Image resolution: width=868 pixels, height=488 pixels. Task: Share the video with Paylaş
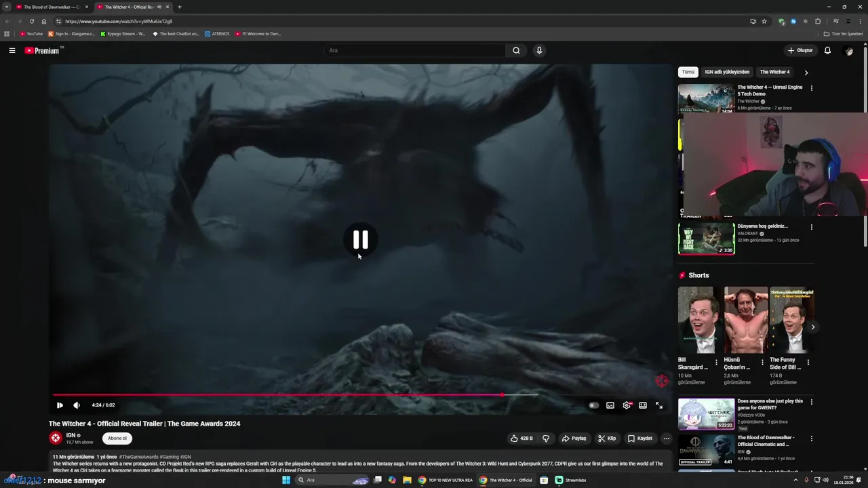[574, 439]
